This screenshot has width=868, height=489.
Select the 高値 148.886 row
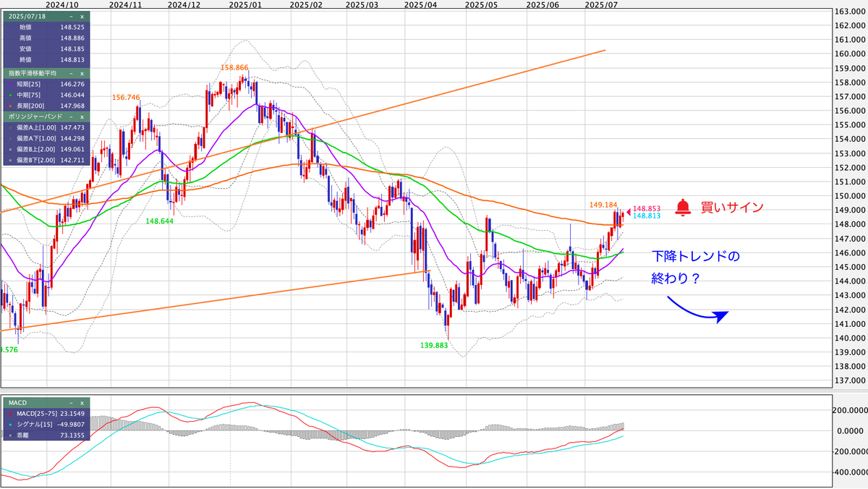click(x=46, y=38)
